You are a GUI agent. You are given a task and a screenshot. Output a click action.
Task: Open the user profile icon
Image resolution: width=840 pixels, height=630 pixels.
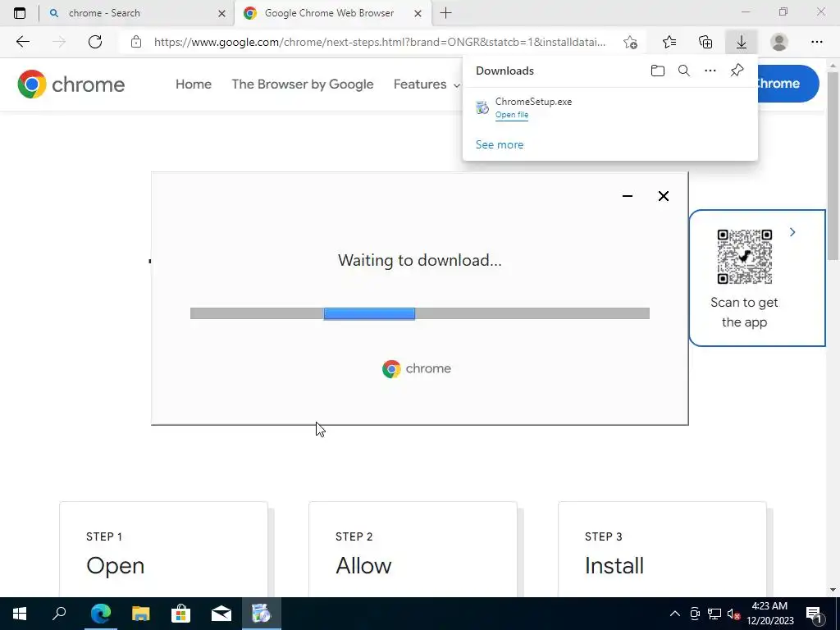click(779, 42)
